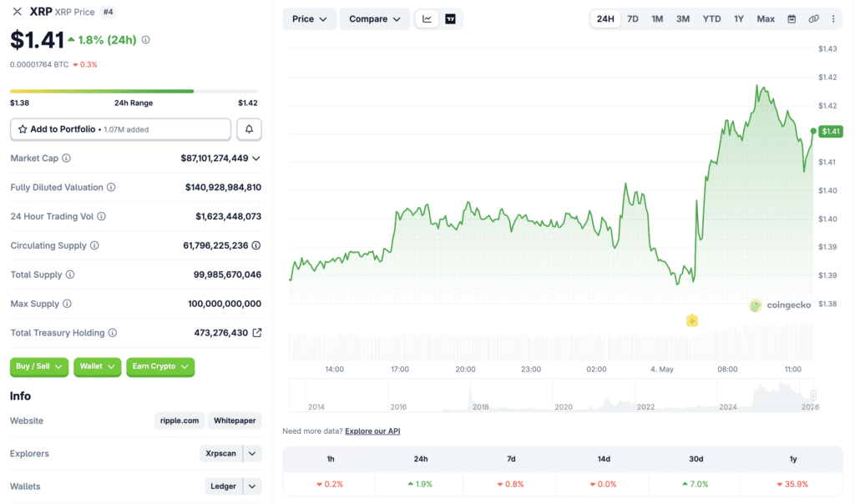855x504 pixels.
Task: Click the yellow event marker on chart
Action: click(x=692, y=320)
